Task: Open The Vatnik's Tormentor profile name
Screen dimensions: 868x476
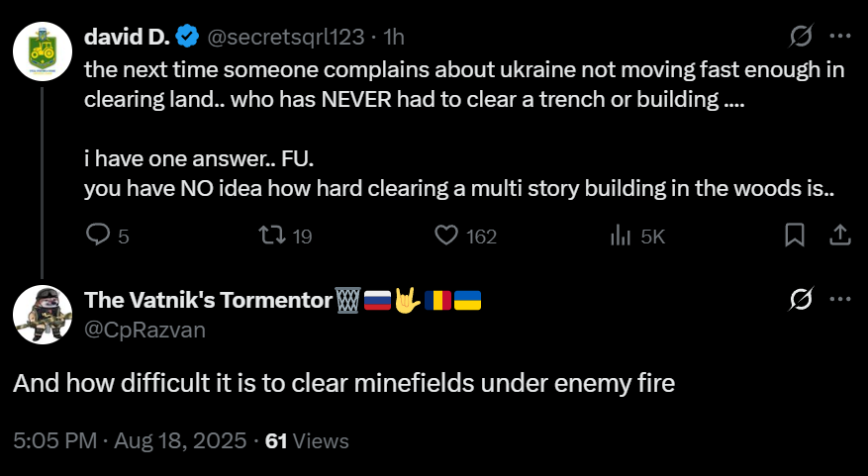Action: (207, 300)
